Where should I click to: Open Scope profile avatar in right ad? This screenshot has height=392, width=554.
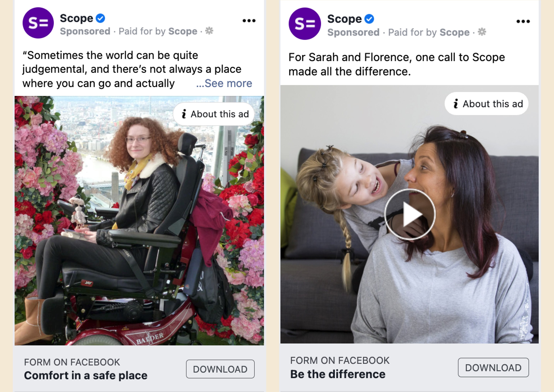pyautogui.click(x=305, y=24)
